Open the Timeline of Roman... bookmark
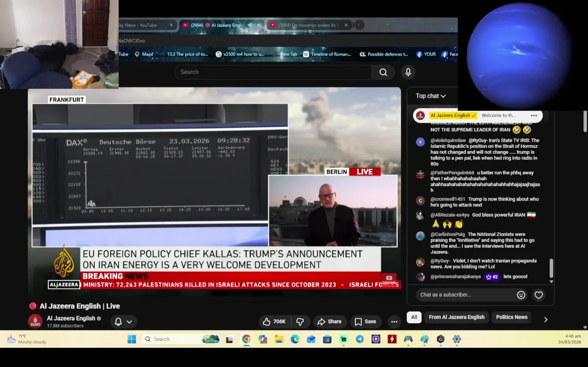Image resolution: width=588 pixels, height=367 pixels. point(327,55)
